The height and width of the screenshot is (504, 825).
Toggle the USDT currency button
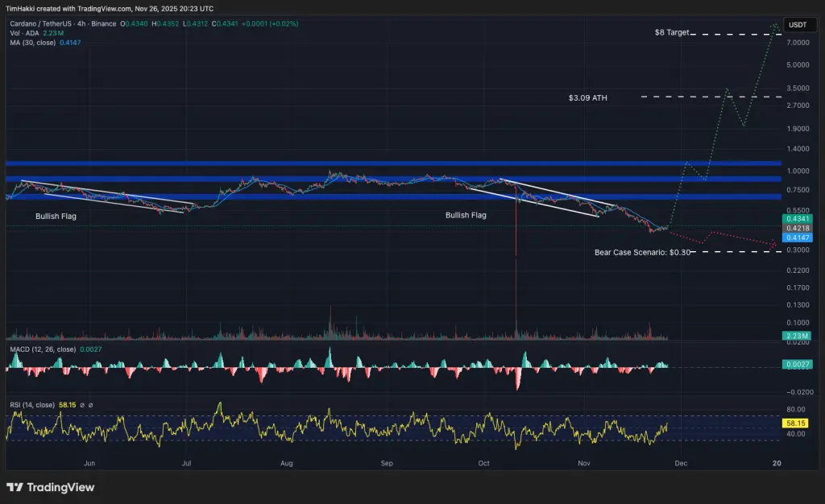coord(799,25)
